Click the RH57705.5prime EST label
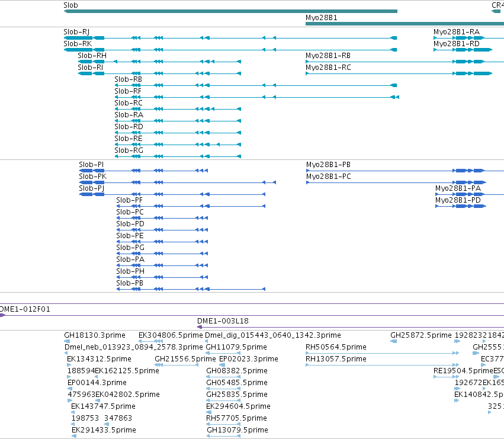This screenshot has width=504, height=439. tap(236, 419)
